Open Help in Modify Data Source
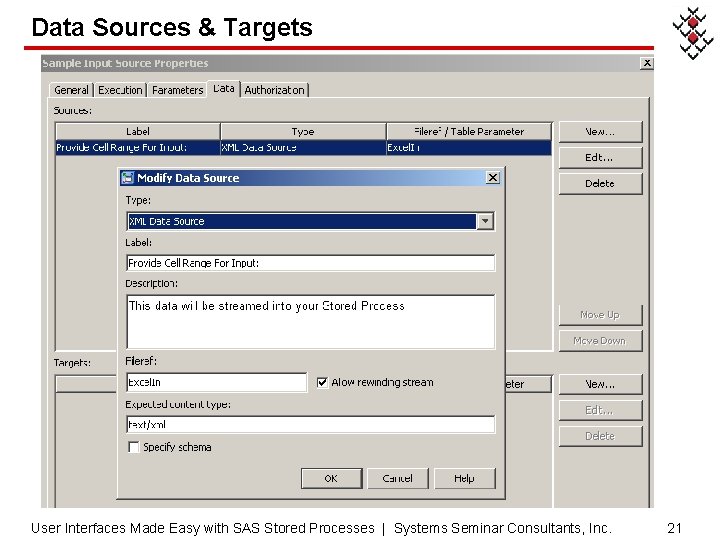The width and height of the screenshot is (720, 540). coord(464,478)
